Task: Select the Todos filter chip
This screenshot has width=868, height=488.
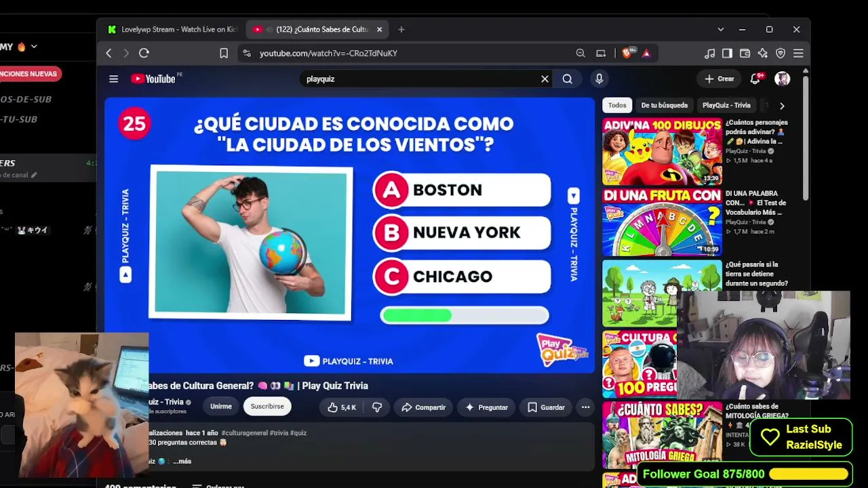Action: (x=617, y=105)
